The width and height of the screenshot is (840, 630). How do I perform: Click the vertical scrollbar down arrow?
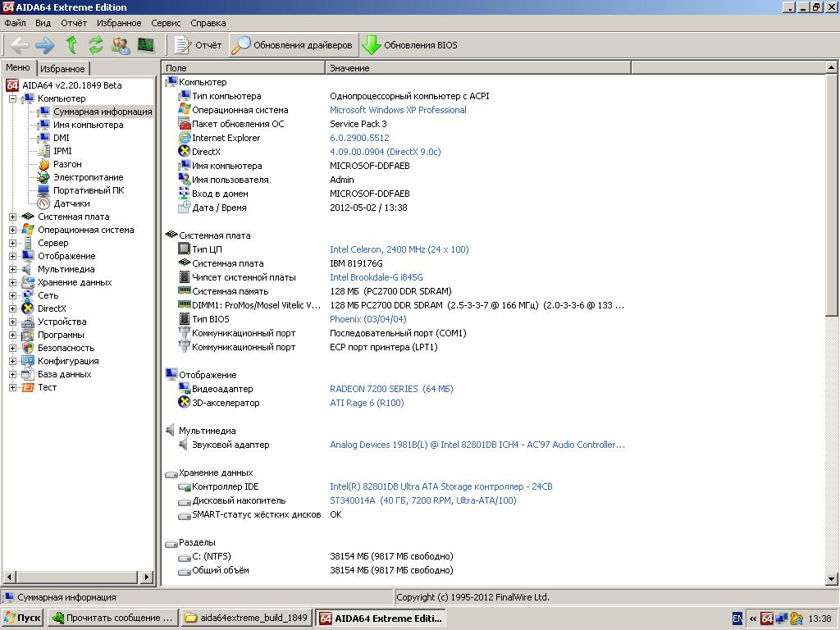pos(831,578)
